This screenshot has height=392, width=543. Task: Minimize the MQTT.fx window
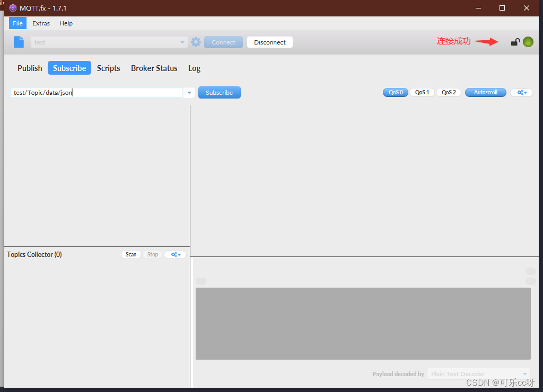click(x=478, y=8)
